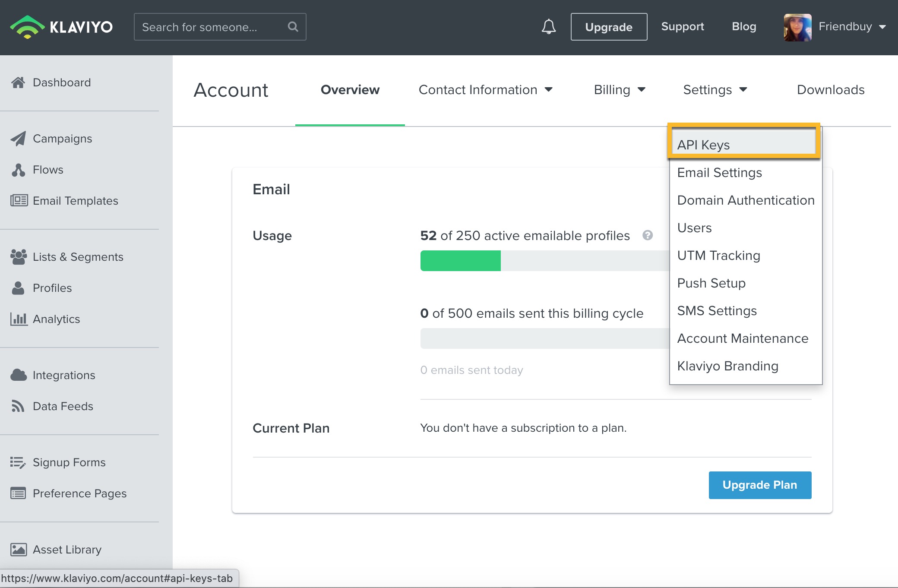Click the Asset Library image icon

click(19, 550)
